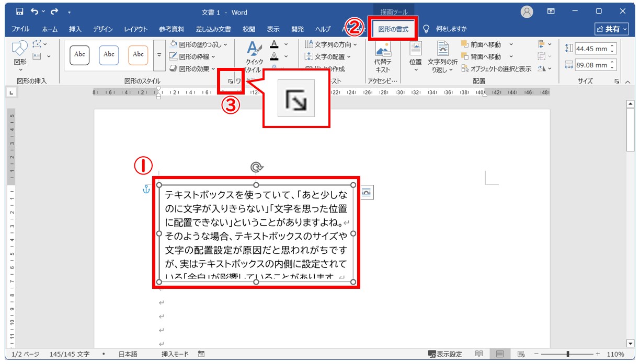Open the text outline dropdown arrow
Viewport: 640px width, 364px height.
[x=285, y=56]
